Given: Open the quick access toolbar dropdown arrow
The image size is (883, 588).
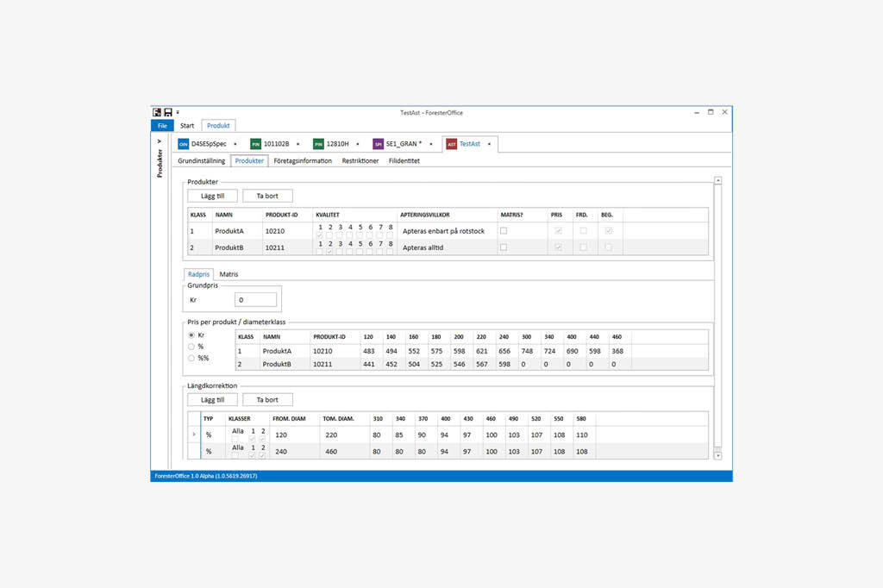Looking at the screenshot, I should [x=178, y=112].
